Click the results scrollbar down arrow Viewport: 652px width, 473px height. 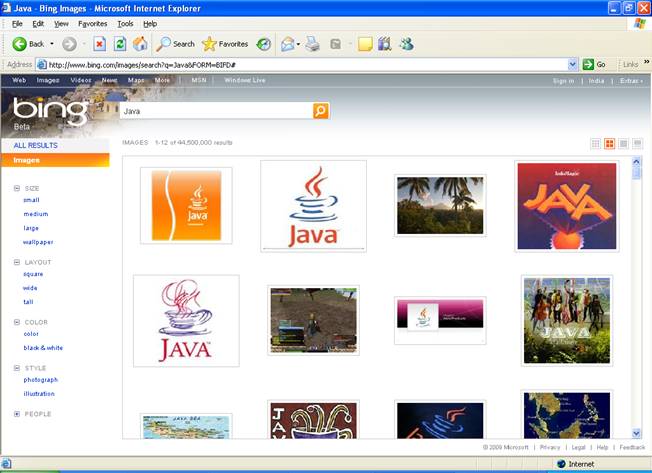click(636, 434)
